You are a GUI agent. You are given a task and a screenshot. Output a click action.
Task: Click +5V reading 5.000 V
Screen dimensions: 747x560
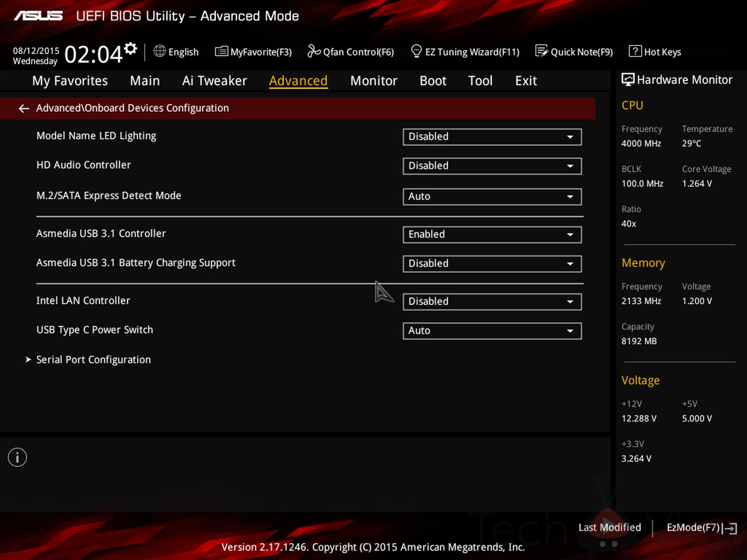tap(697, 418)
